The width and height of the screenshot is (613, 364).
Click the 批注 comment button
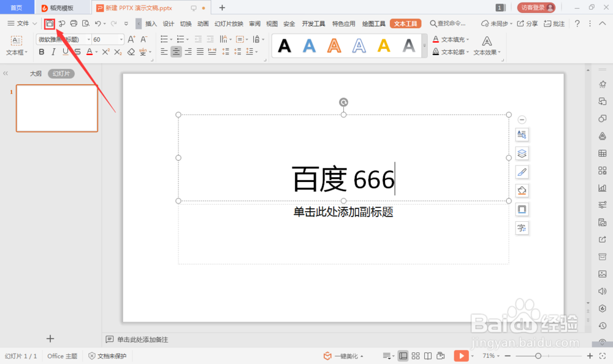click(554, 24)
